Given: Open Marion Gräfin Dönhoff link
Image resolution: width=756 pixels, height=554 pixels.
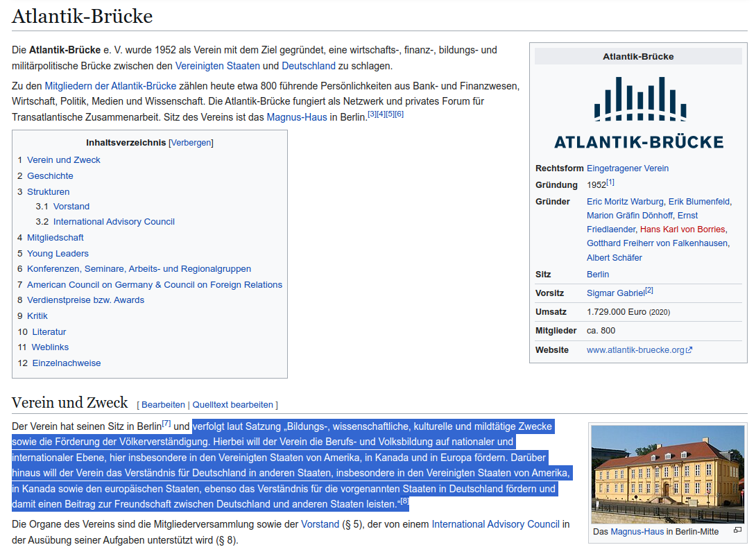Looking at the screenshot, I should click(x=630, y=216).
